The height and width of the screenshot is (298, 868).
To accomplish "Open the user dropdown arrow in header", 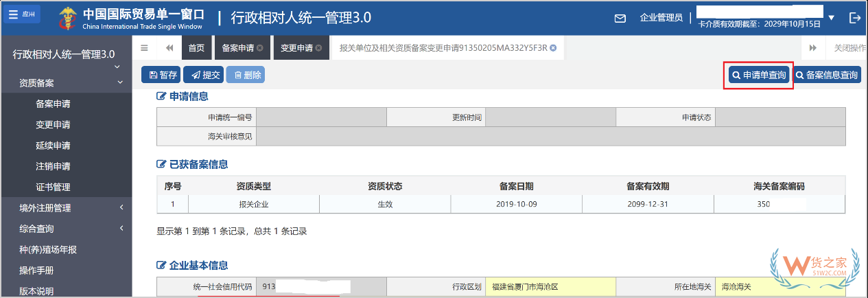I will 831,18.
